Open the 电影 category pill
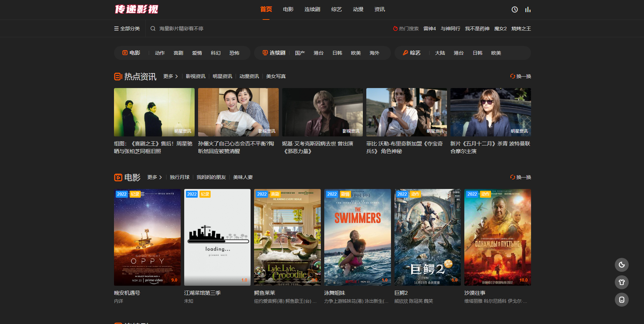 coord(131,53)
